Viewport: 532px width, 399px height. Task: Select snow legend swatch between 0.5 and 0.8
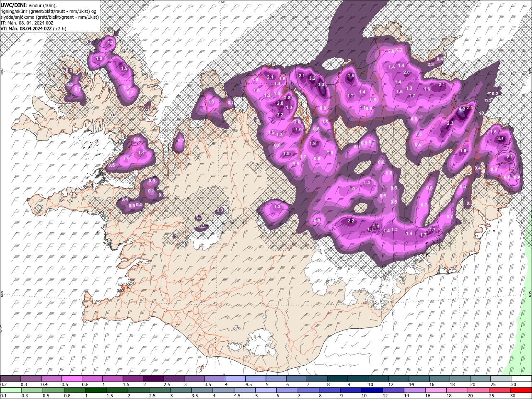click(x=71, y=379)
